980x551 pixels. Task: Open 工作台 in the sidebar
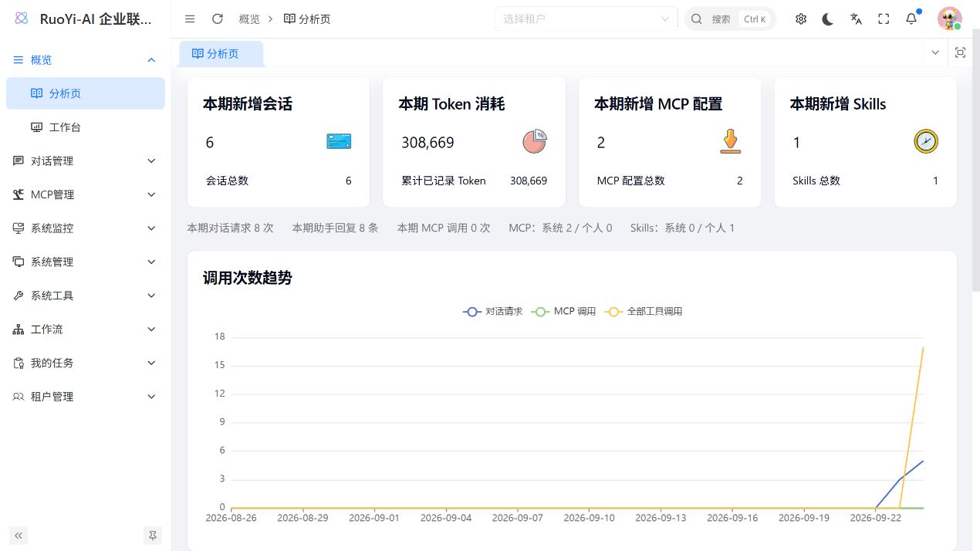coord(86,127)
